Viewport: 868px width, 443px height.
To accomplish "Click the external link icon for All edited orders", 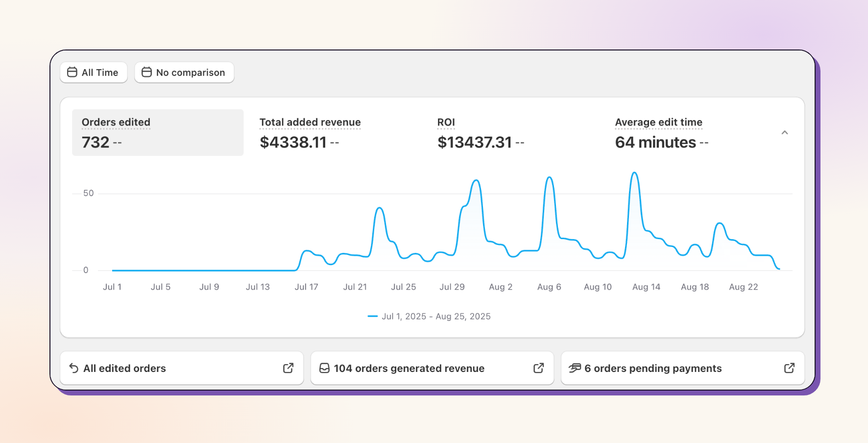I will tap(288, 368).
